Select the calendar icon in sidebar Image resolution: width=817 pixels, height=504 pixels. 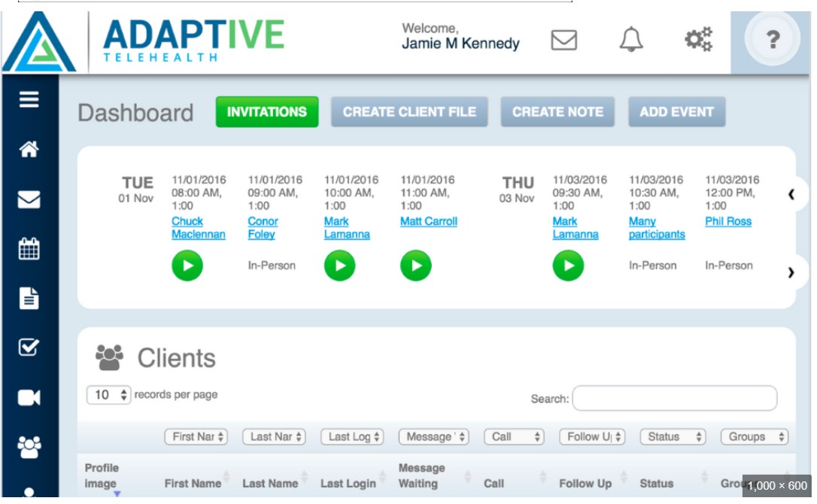[29, 249]
